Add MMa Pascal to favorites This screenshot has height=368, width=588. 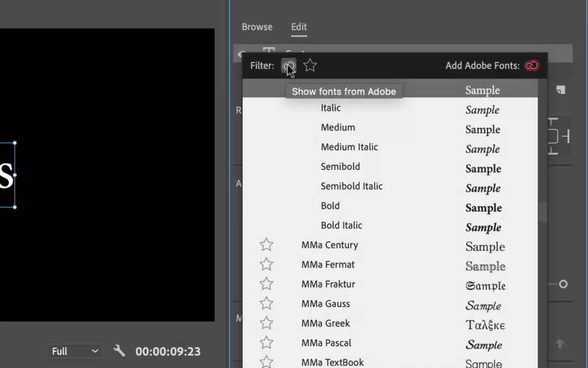pyautogui.click(x=266, y=343)
